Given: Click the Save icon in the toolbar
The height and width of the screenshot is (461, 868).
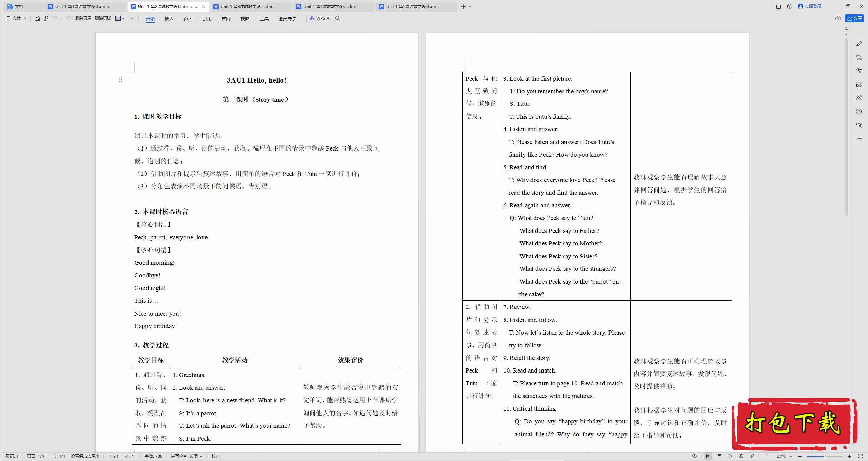Looking at the screenshot, I should 37,18.
